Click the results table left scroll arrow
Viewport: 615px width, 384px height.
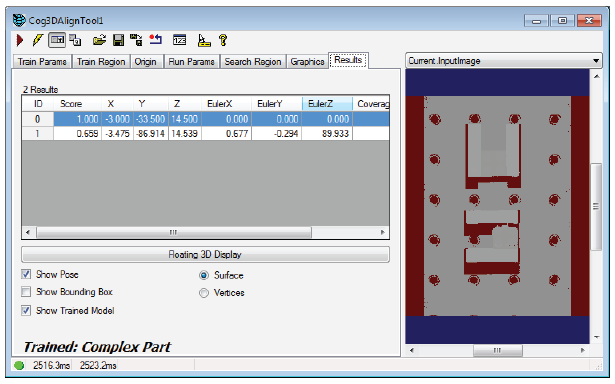[28, 232]
